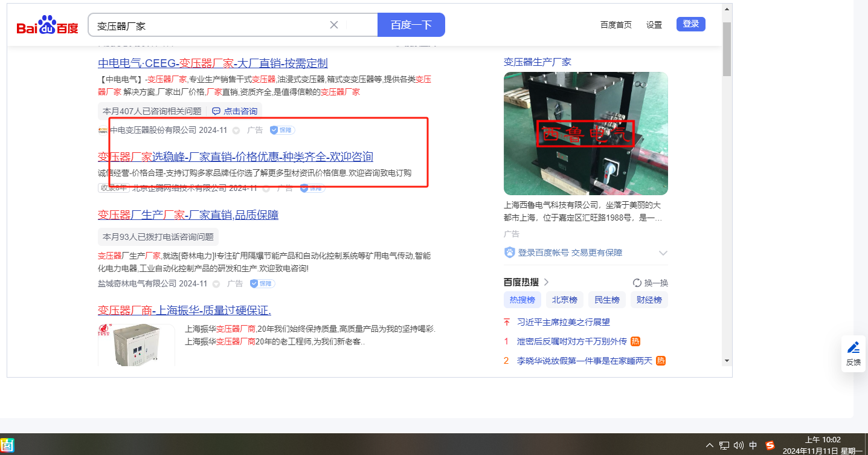Click 盐城奇林电气有限公司 source name
Viewport: 868px width, 455px height.
[137, 283]
